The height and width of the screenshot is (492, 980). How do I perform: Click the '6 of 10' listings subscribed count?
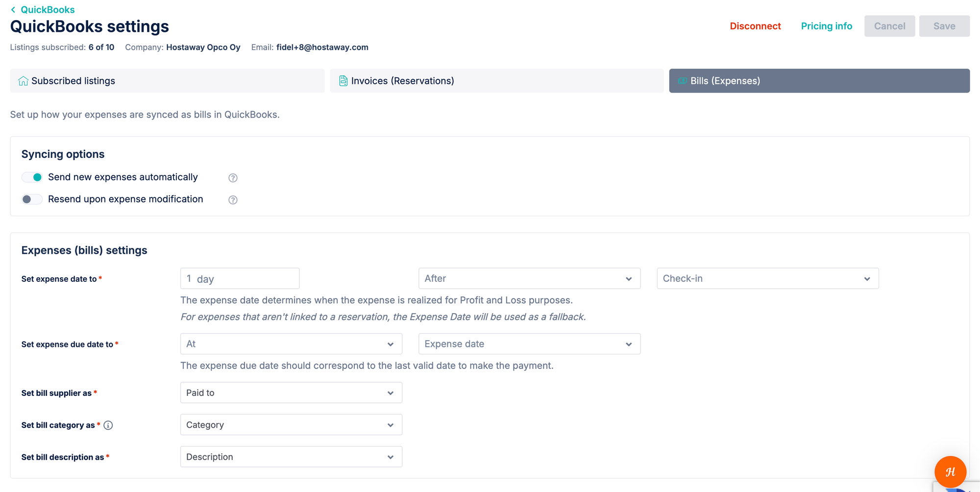101,48
